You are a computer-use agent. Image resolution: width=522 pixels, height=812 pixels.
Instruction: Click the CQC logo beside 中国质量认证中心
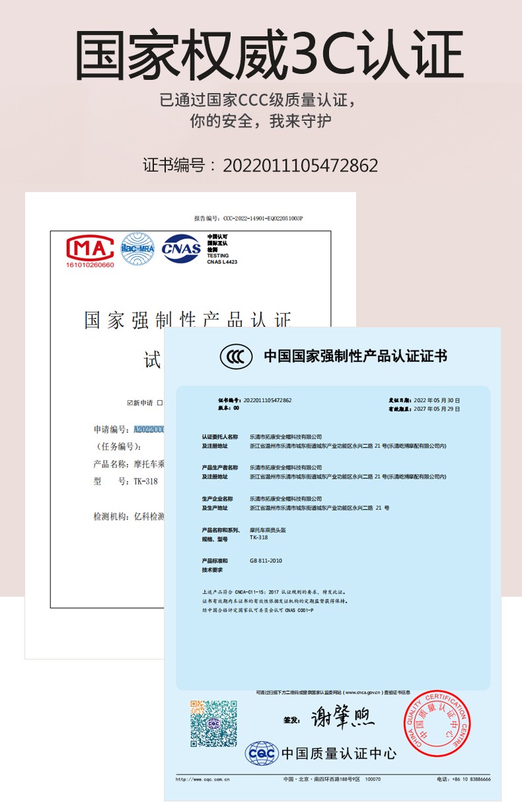262,753
